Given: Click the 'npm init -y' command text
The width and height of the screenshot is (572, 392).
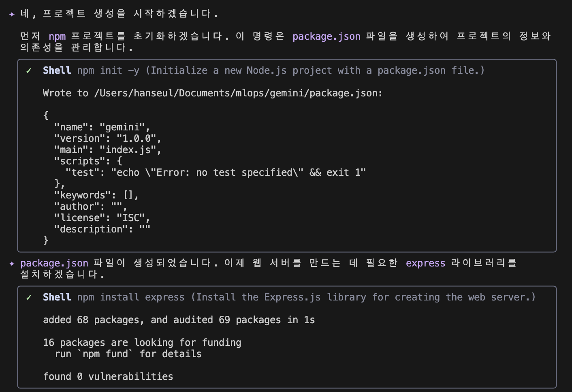Looking at the screenshot, I should (x=108, y=70).
